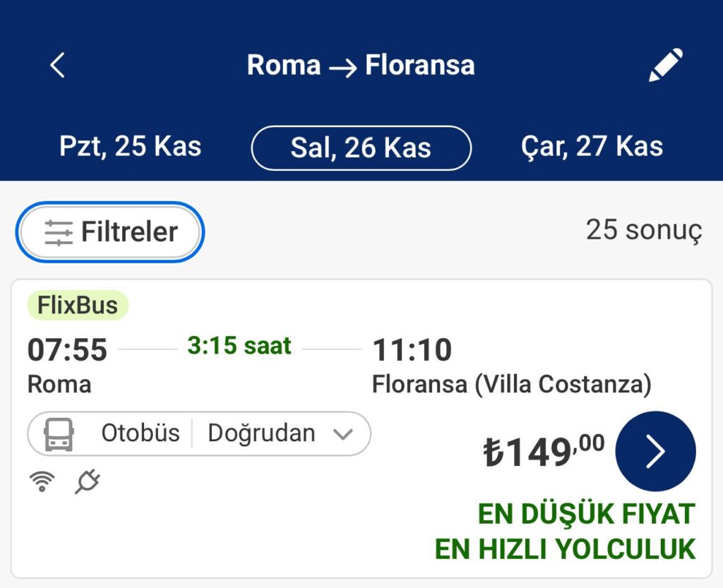Switch to Çar, 27 Kas date
This screenshot has height=588, width=723.
592,147
